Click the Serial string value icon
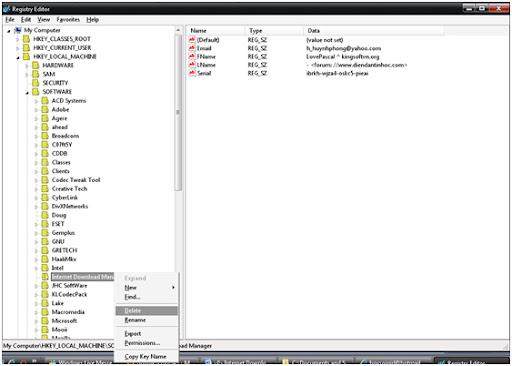The width and height of the screenshot is (512, 366). pyautogui.click(x=192, y=73)
